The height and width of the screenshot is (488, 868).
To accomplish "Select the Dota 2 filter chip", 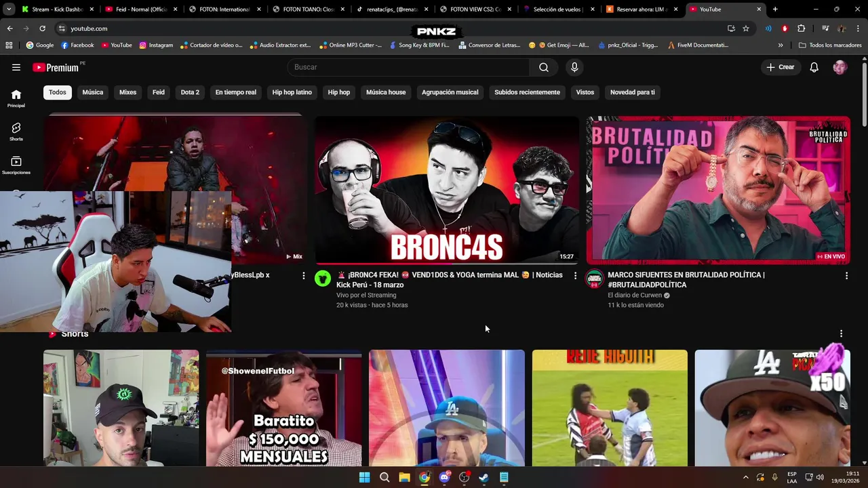I will 190,92.
